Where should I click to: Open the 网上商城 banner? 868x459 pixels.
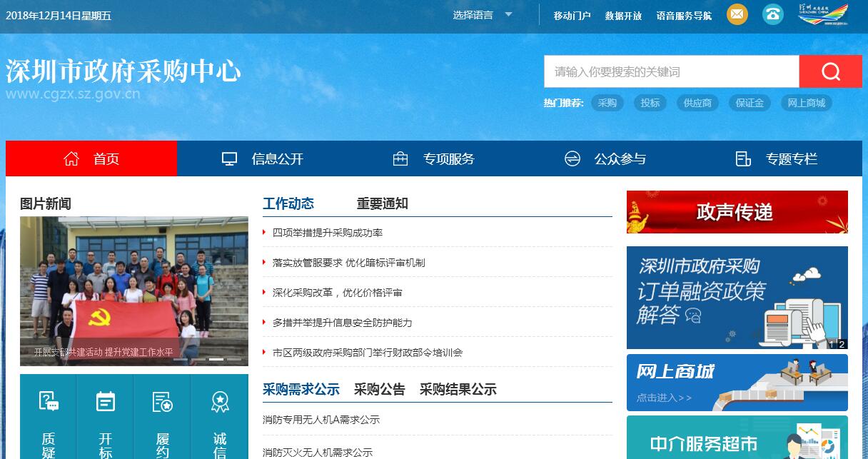click(x=737, y=383)
